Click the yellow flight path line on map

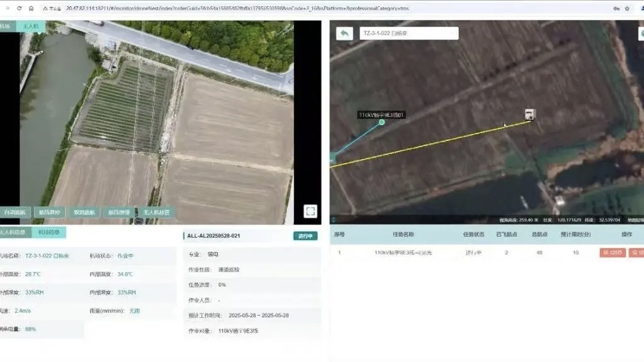coord(431,144)
